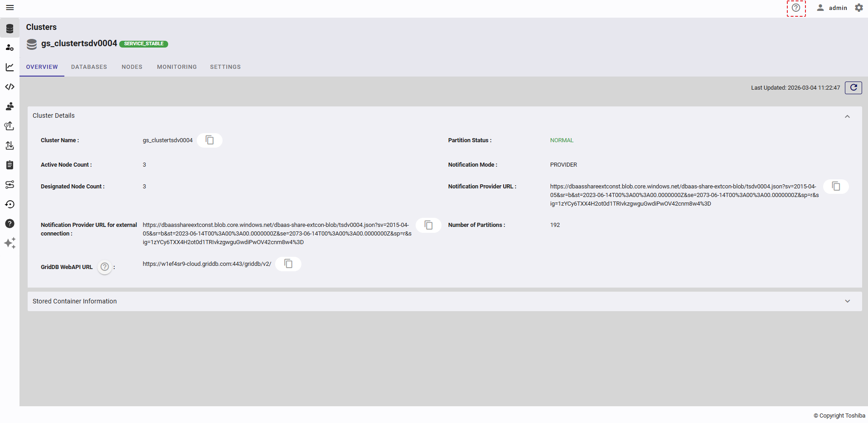Open the code query sidebar icon
868x423 pixels.
coord(10,87)
